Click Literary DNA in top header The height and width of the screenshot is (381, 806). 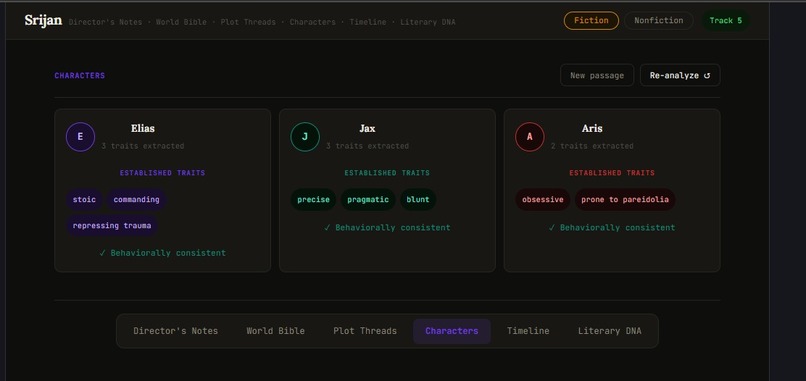click(428, 22)
